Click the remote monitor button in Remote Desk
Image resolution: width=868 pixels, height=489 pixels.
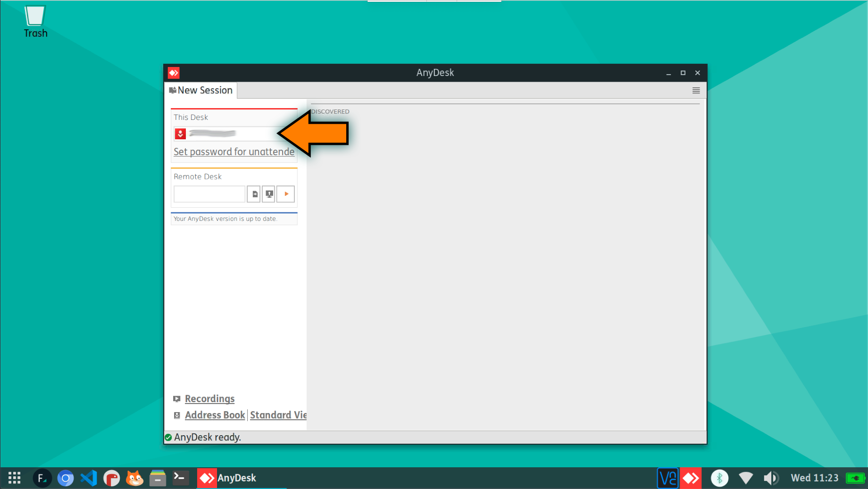tap(269, 194)
